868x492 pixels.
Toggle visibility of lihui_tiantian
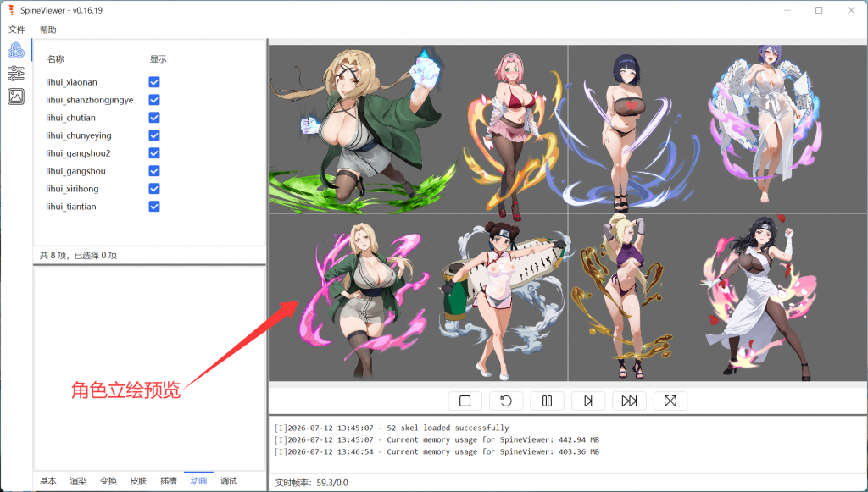[x=154, y=206]
